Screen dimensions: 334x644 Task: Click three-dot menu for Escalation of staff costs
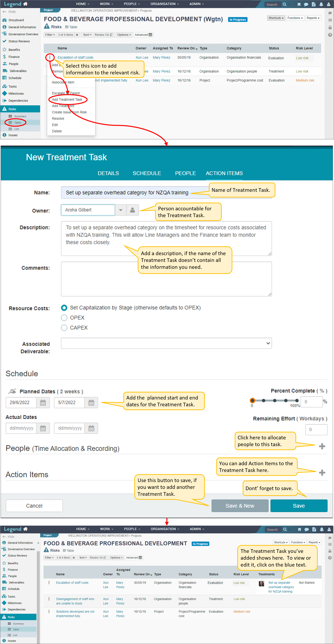[50, 58]
